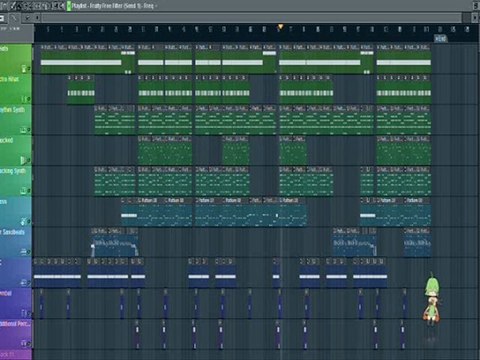480x360 pixels.
Task: Select the first automation clip in the Sandbeats track
Action: click(x=114, y=243)
